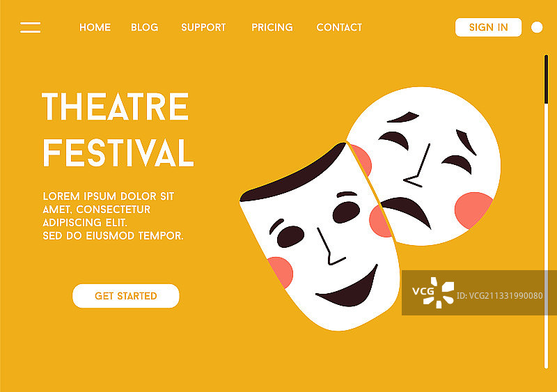557x392 pixels.
Task: Navigate to the CONTACT page
Action: click(x=339, y=27)
